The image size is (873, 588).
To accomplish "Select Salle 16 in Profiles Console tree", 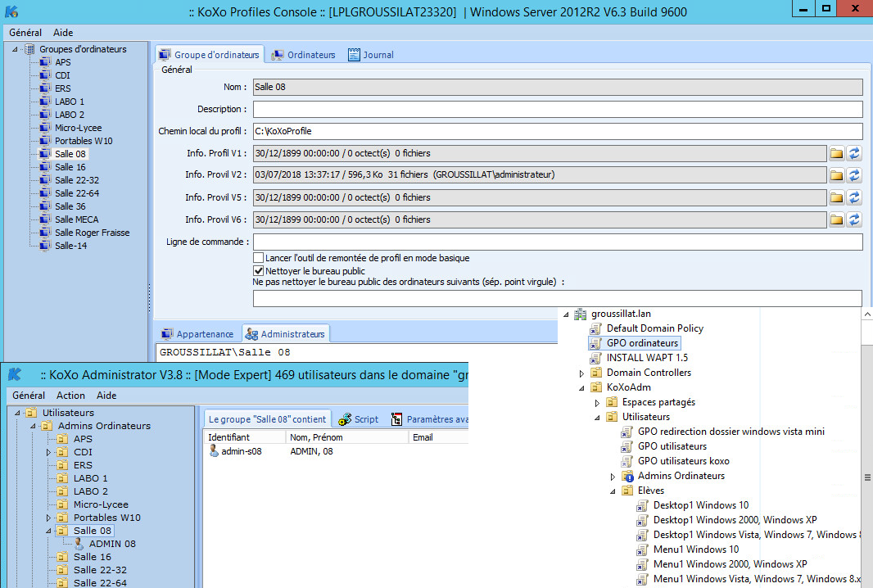I will [x=70, y=167].
